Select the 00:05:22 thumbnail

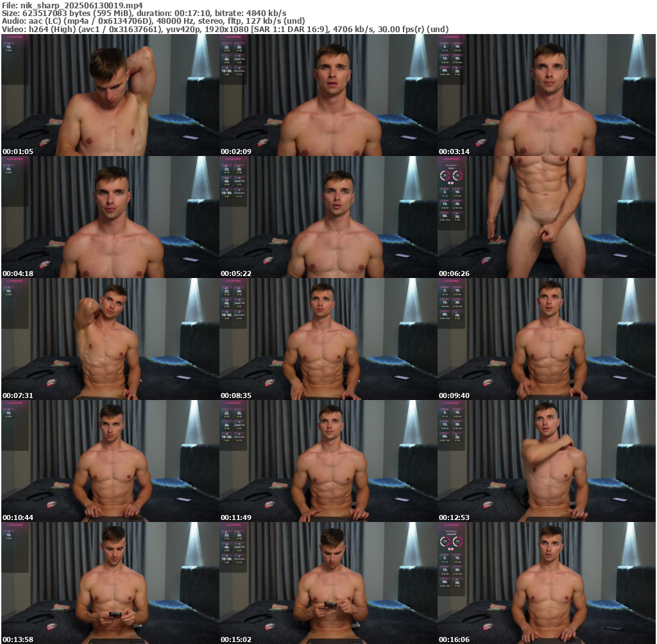point(328,217)
